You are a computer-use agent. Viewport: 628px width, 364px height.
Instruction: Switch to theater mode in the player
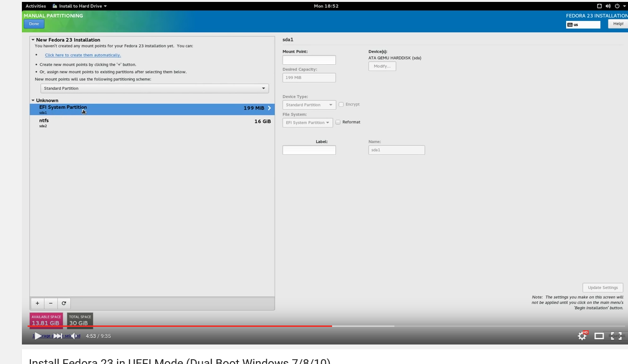599,336
